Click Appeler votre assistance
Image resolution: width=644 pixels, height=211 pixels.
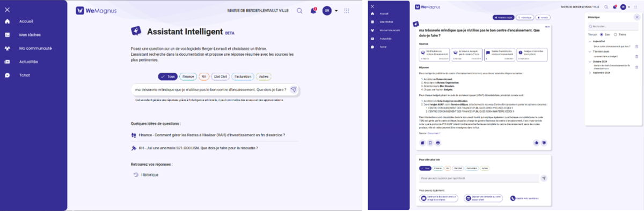pos(524,198)
